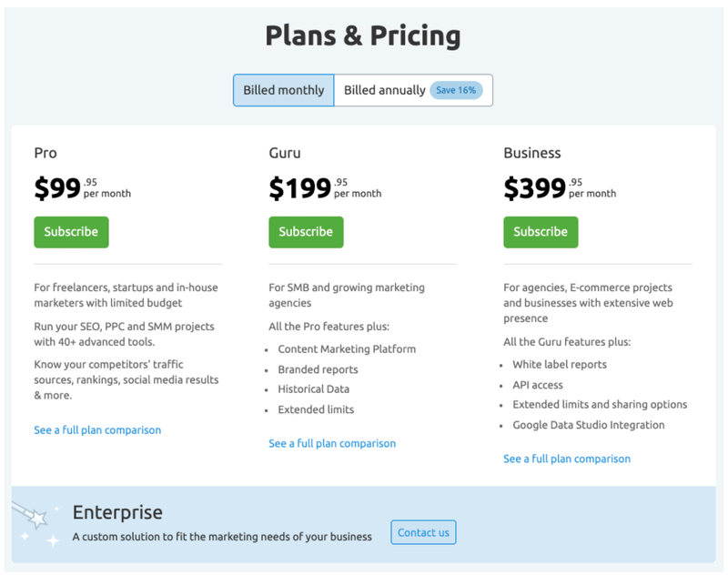The width and height of the screenshot is (728, 575).
Task: Open full plan comparison under Business
Action: point(567,459)
